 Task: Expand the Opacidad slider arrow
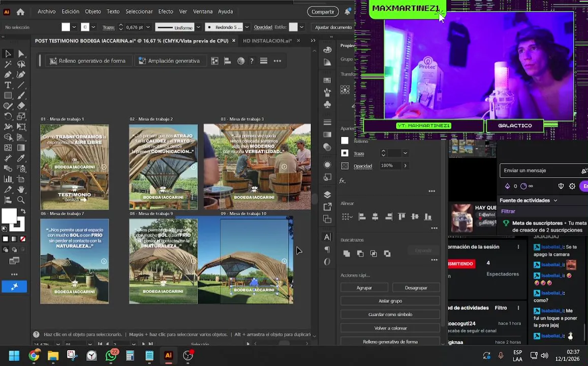point(406,165)
